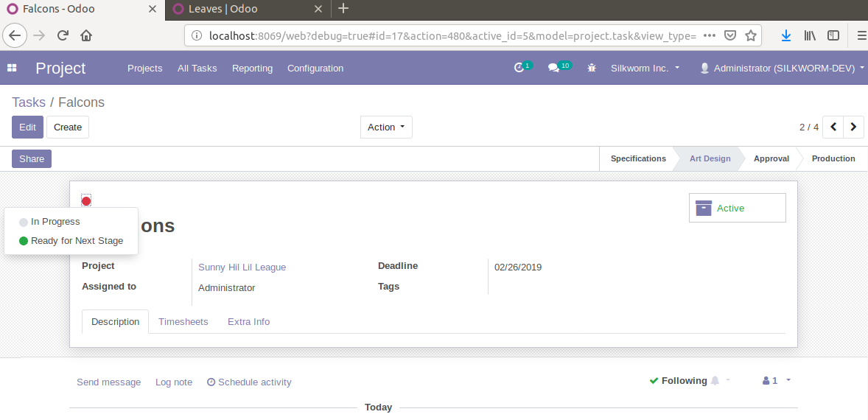The height and width of the screenshot is (420, 868).
Task: Open the All Tasks menu
Action: click(197, 68)
